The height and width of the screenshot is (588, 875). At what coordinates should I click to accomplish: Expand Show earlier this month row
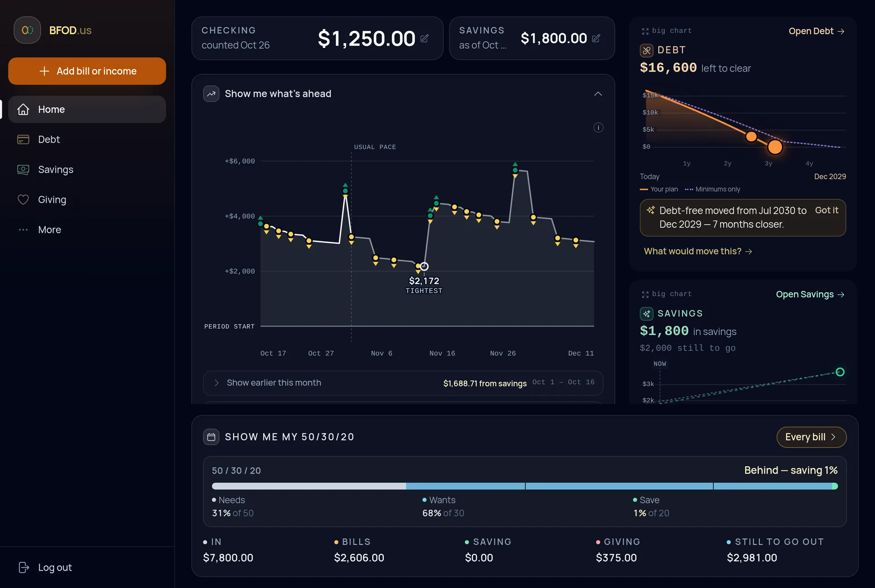coord(403,383)
